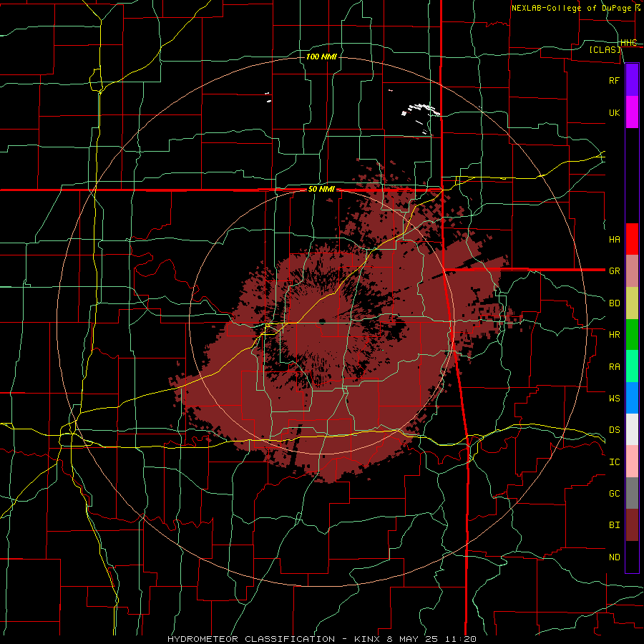Click the RF purple legend swatch
Screen dimensions: 644x644
pos(632,79)
